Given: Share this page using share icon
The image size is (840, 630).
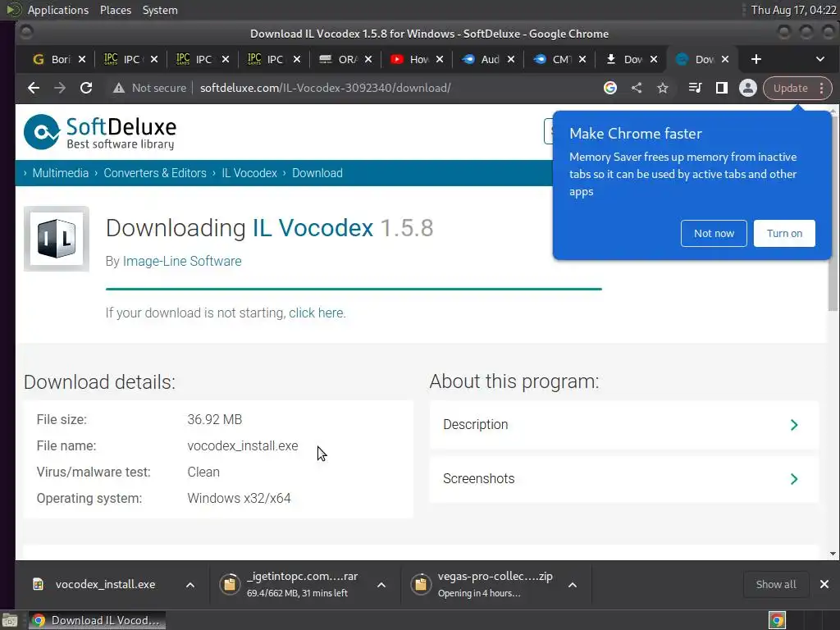Looking at the screenshot, I should 637,88.
